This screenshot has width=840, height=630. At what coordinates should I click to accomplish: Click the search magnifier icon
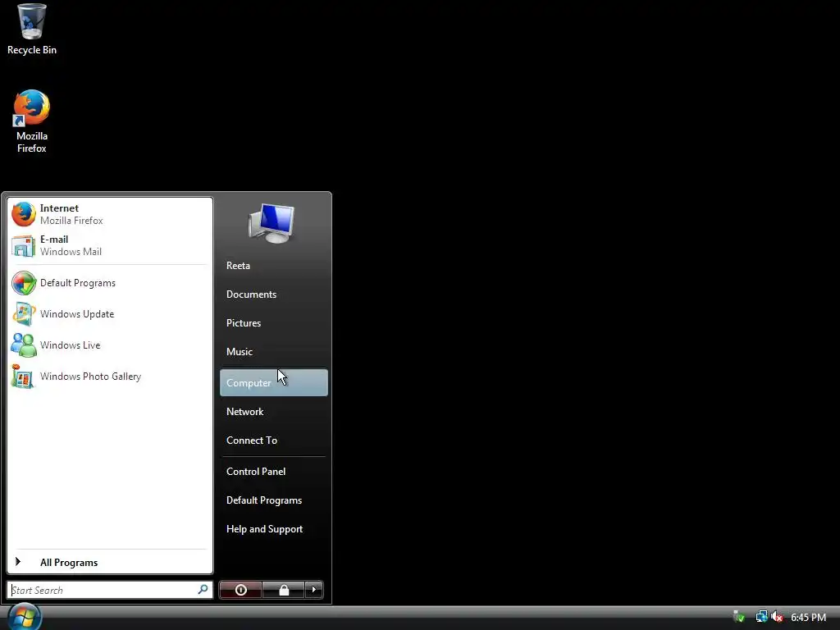(x=203, y=589)
